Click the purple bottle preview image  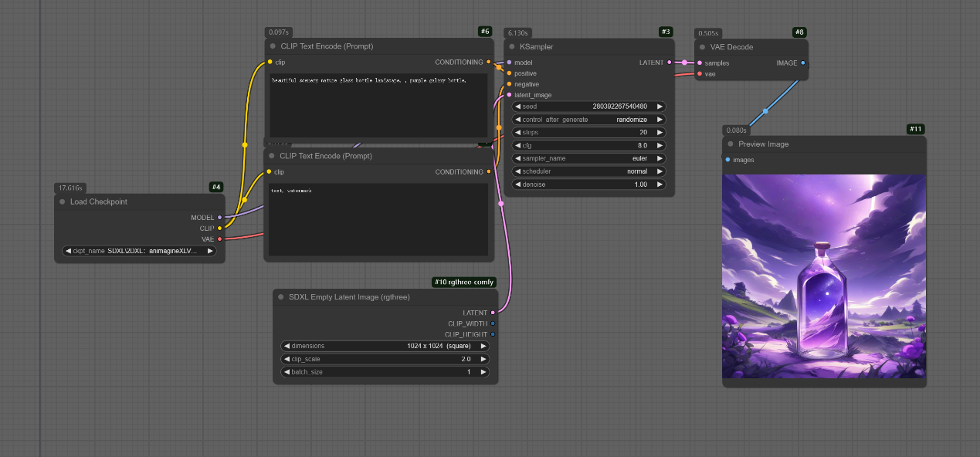click(x=823, y=276)
